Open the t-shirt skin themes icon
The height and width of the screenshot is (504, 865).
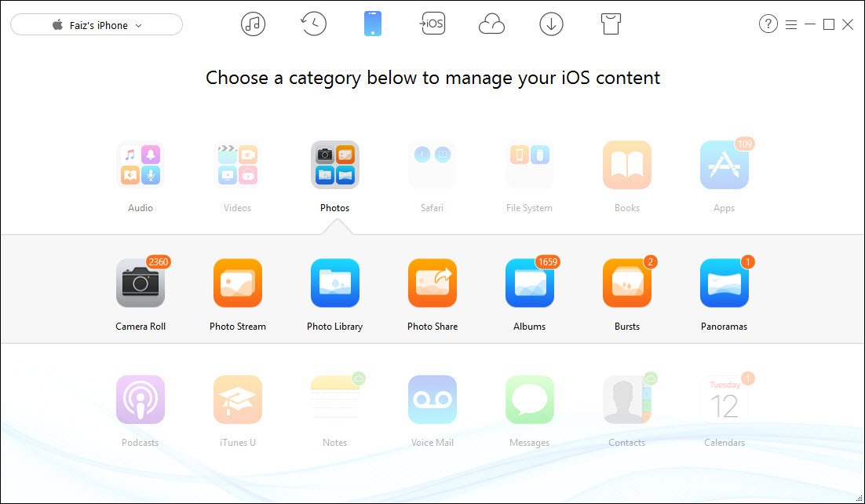pyautogui.click(x=611, y=24)
